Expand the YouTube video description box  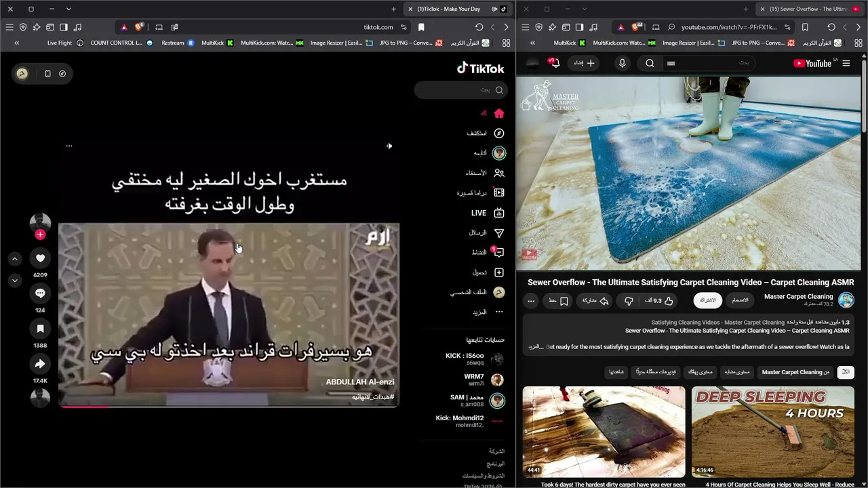[x=688, y=334]
